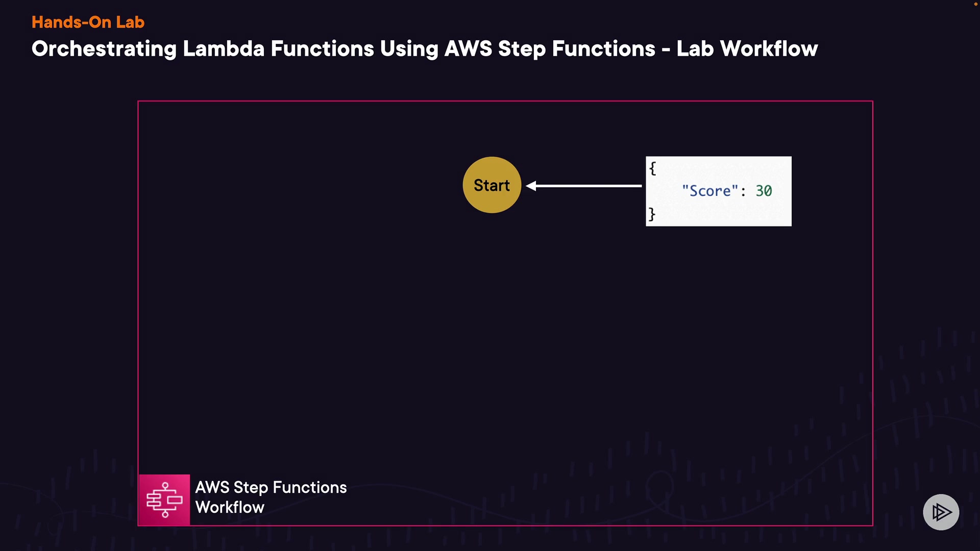Click the word "Lambda" in the title

click(x=224, y=49)
